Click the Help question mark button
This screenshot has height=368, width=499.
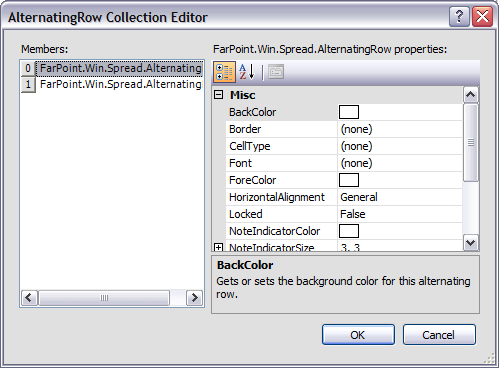point(459,16)
